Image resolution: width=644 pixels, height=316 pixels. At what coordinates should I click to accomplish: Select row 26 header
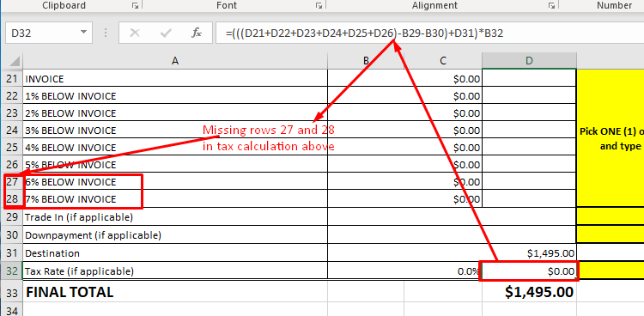[12, 164]
